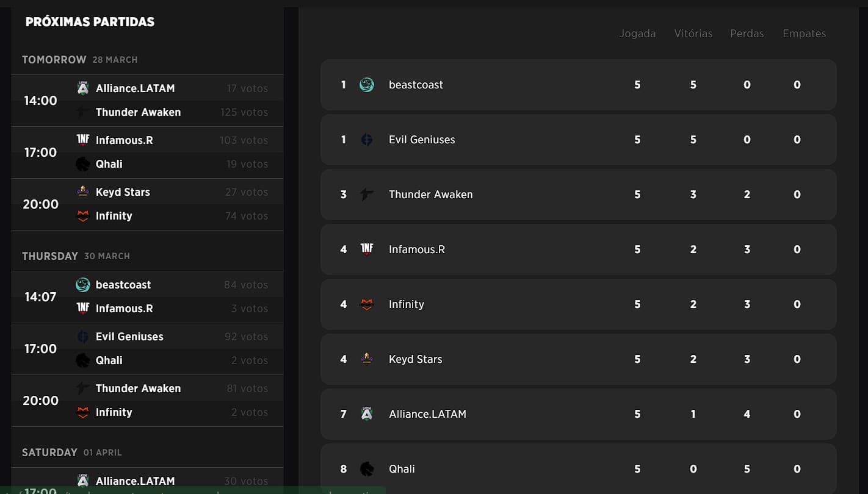Select the Empates column header
Image resolution: width=868 pixels, height=494 pixels.
click(x=804, y=34)
